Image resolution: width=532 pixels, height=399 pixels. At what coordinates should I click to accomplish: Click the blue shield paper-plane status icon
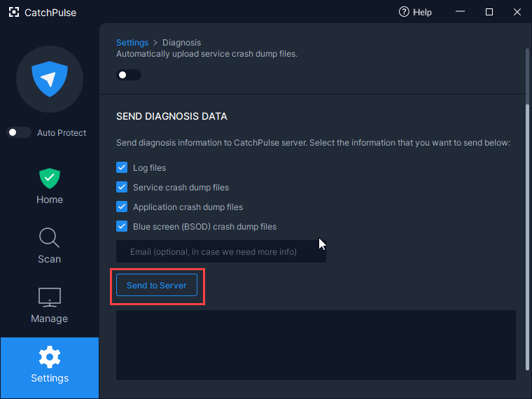[50, 79]
